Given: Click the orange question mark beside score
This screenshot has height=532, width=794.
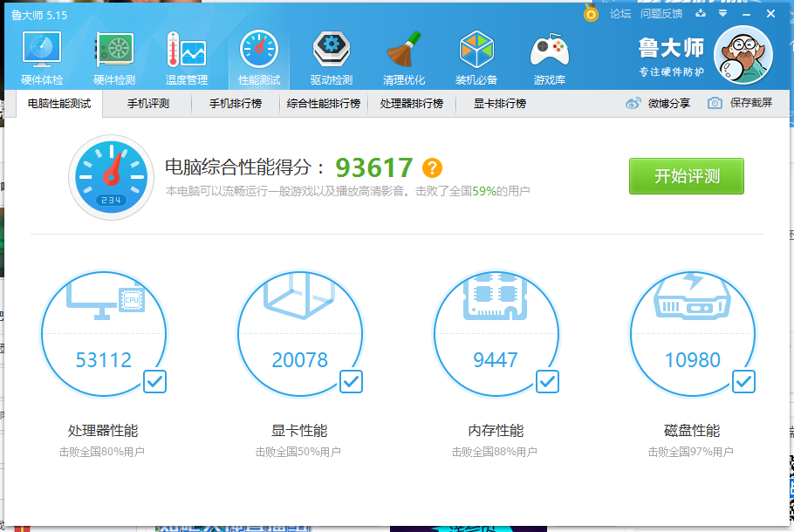Looking at the screenshot, I should [433, 167].
